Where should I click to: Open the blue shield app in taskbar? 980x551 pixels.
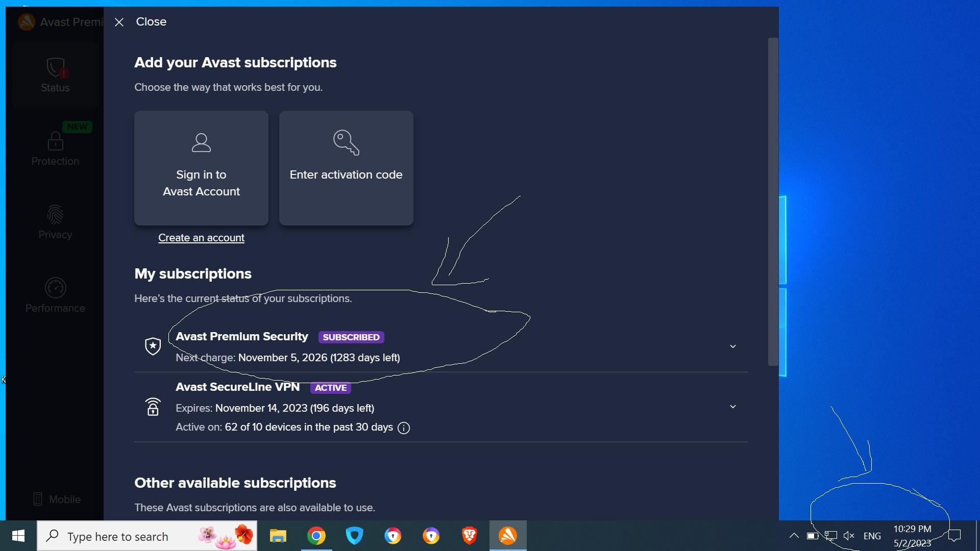[x=354, y=536]
